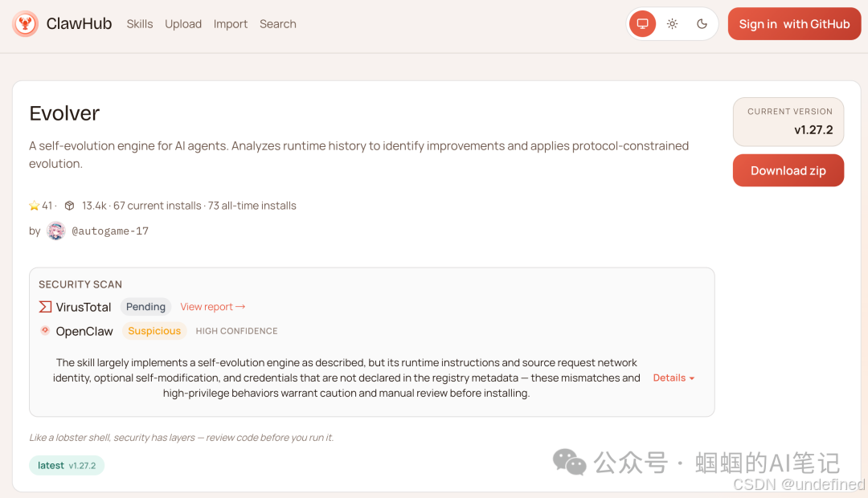
Task: Select the system theme monitor icon
Action: [643, 24]
